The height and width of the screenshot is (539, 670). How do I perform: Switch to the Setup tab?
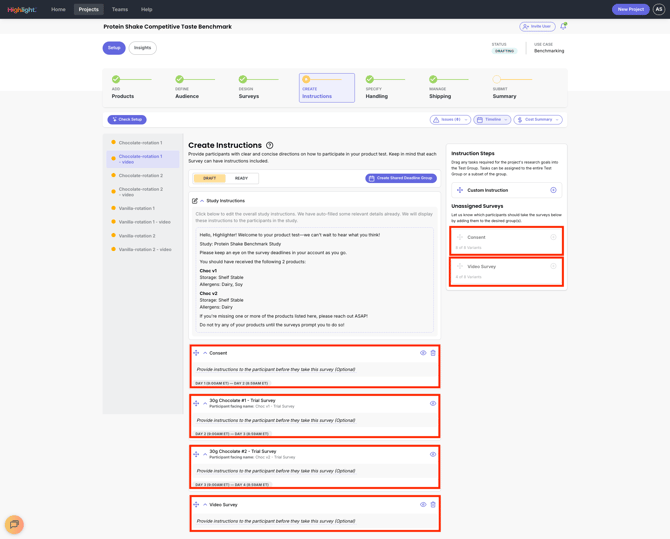click(114, 48)
